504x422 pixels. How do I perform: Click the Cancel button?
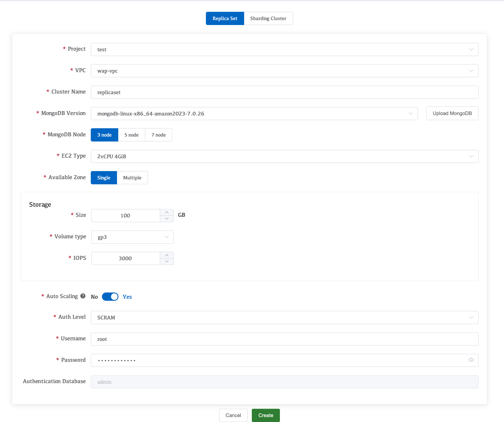233,415
